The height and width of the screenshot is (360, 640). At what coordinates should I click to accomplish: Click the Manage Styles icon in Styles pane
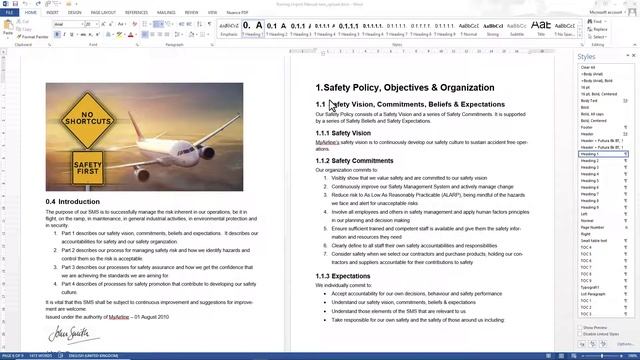coord(603,344)
